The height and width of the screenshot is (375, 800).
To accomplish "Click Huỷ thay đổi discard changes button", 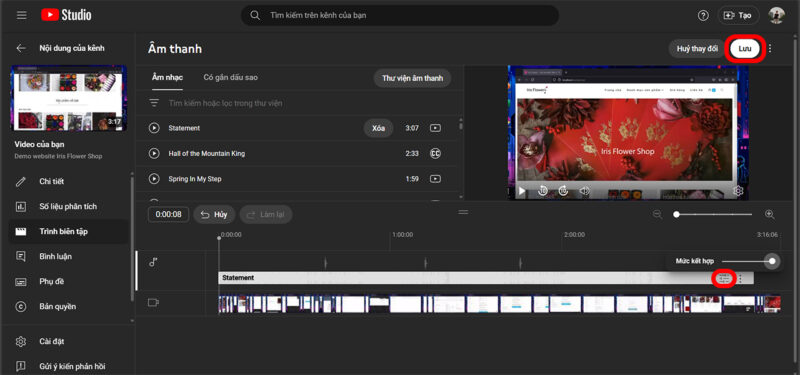I will 697,49.
